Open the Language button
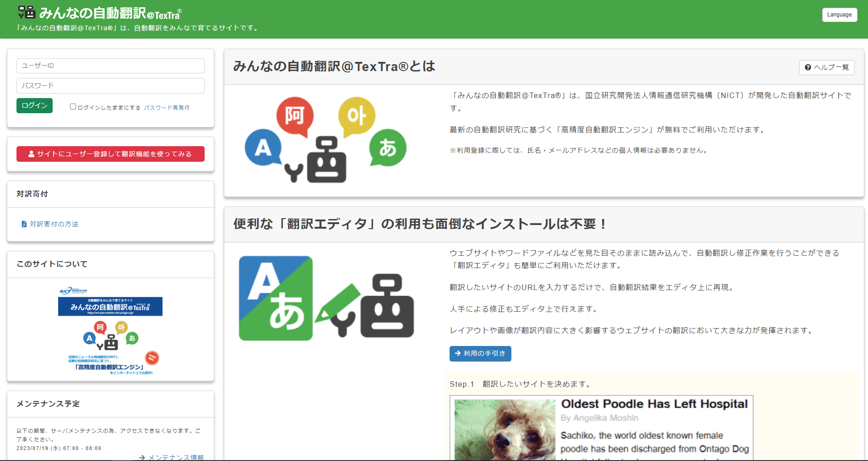 point(839,15)
